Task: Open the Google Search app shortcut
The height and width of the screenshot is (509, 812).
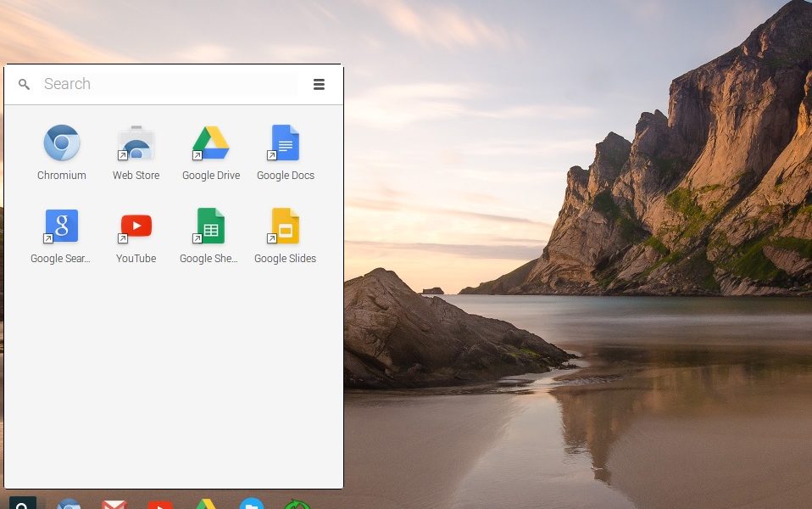Action: click(62, 227)
